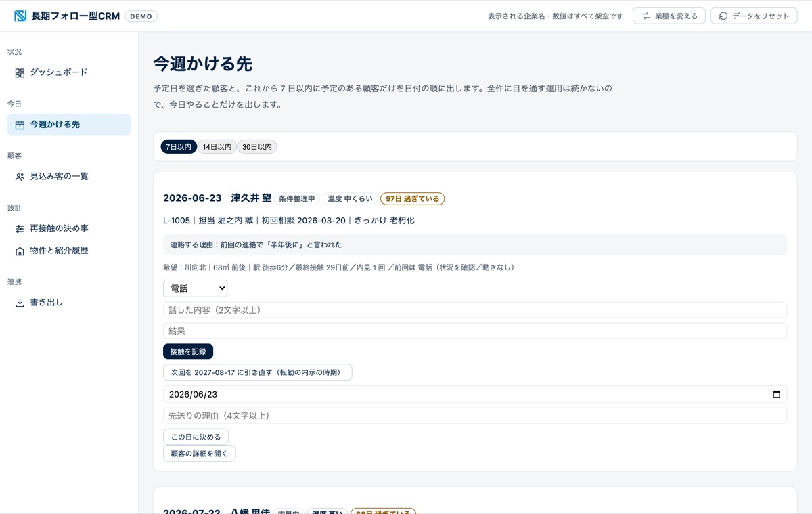Click the 長期フォロー型CRM logo icon

20,16
